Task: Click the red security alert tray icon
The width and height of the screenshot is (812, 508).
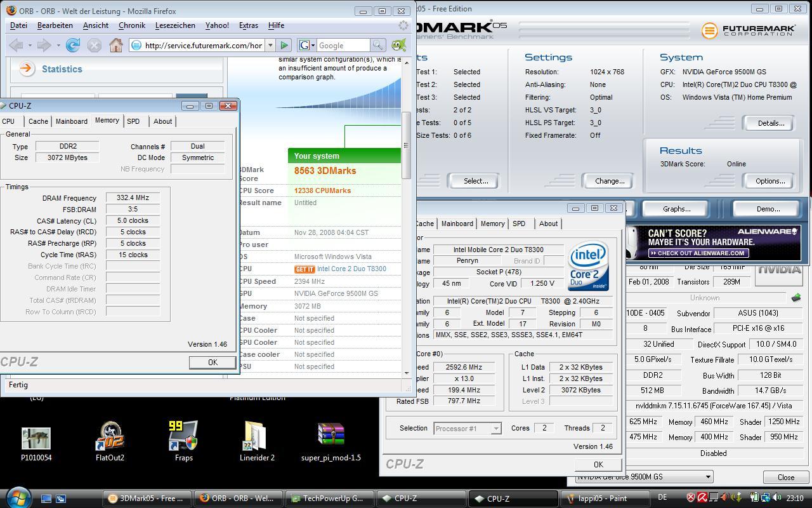Action: [691, 498]
